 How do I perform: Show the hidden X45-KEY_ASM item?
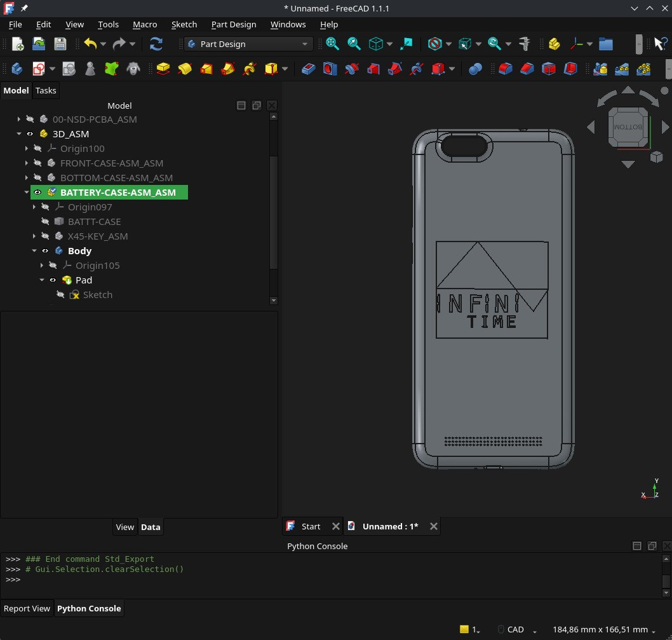click(46, 236)
